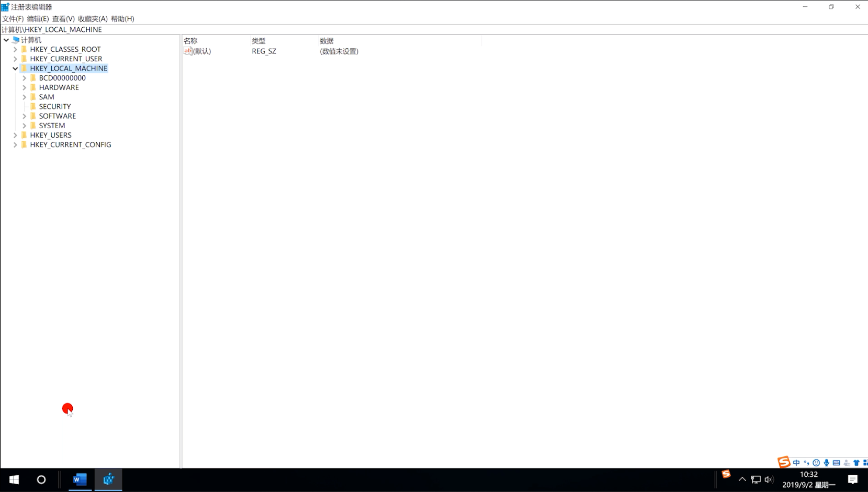Click the Sogou account person icon

(x=847, y=463)
